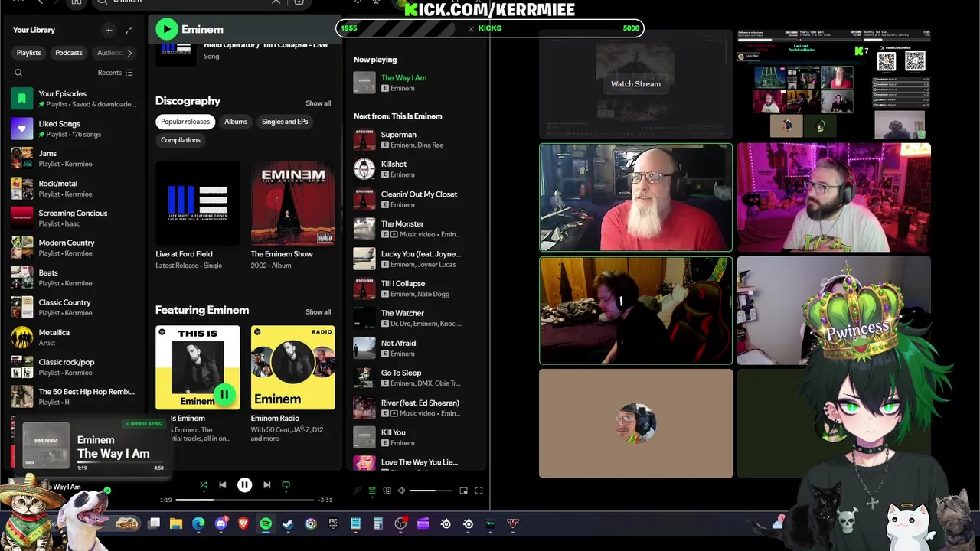Open the Recents sort and view dropdown
The height and width of the screenshot is (551, 980).
click(x=116, y=73)
